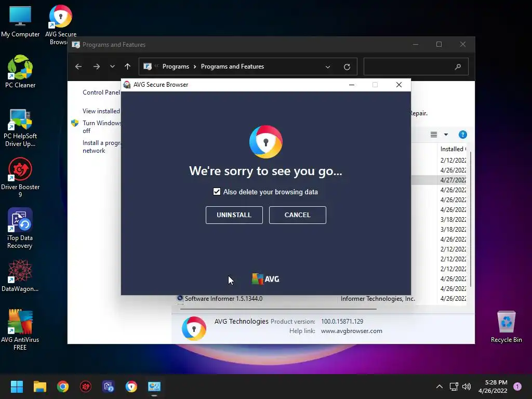
Task: Select Control Panel taskbar icon
Action: click(154, 387)
